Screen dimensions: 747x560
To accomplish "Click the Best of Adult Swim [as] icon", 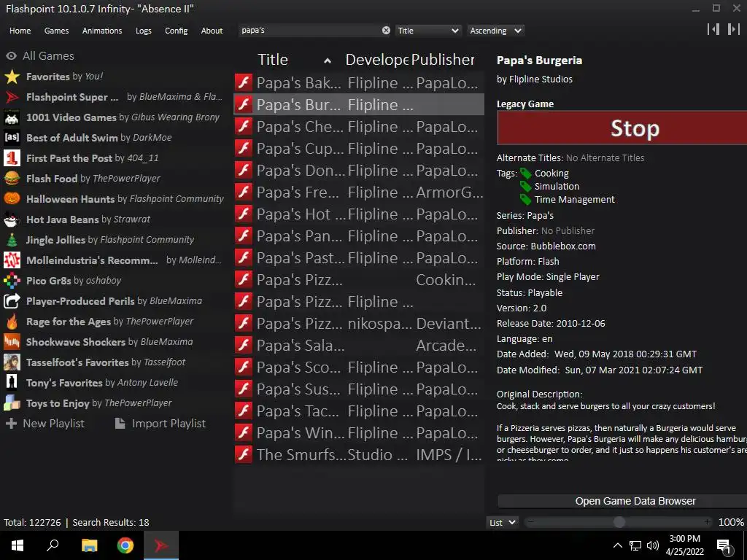I will point(12,138).
